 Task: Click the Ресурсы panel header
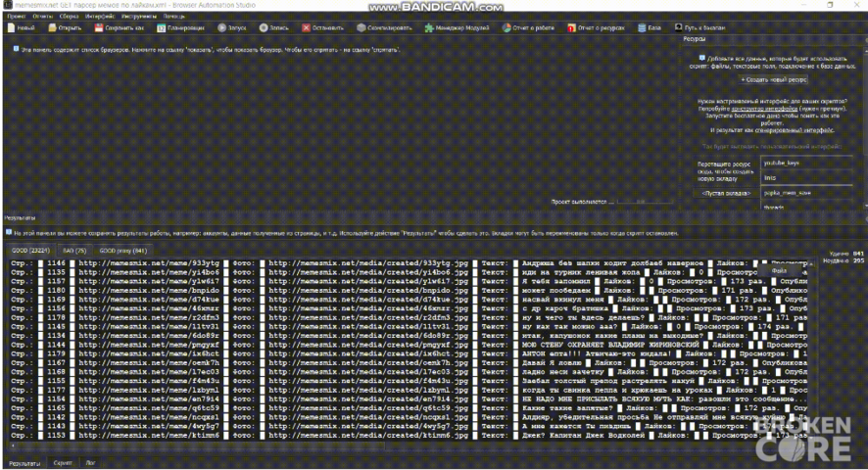695,39
